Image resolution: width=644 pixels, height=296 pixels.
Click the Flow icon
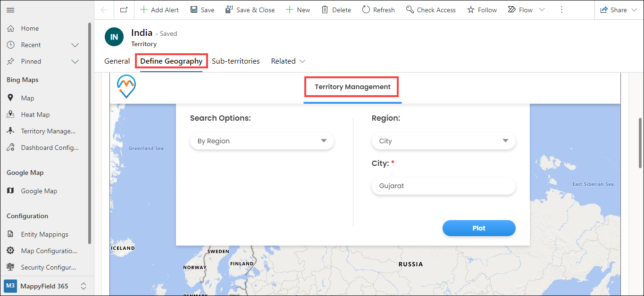coord(512,10)
